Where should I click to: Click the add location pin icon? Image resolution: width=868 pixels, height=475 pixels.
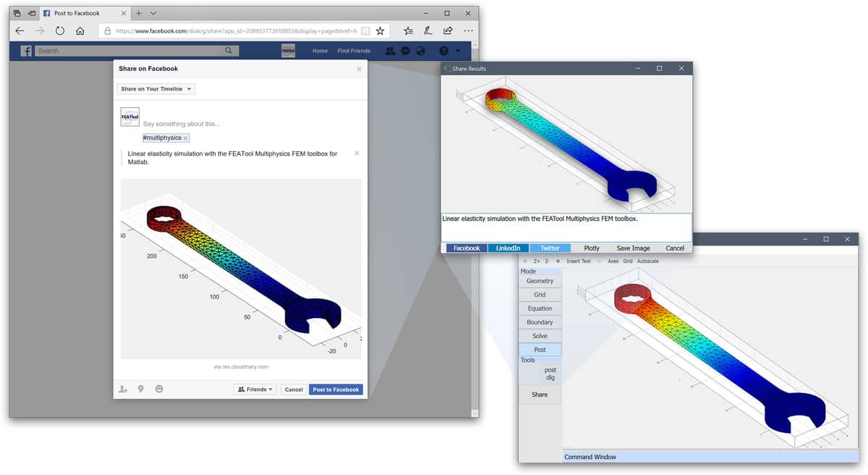coord(141,390)
